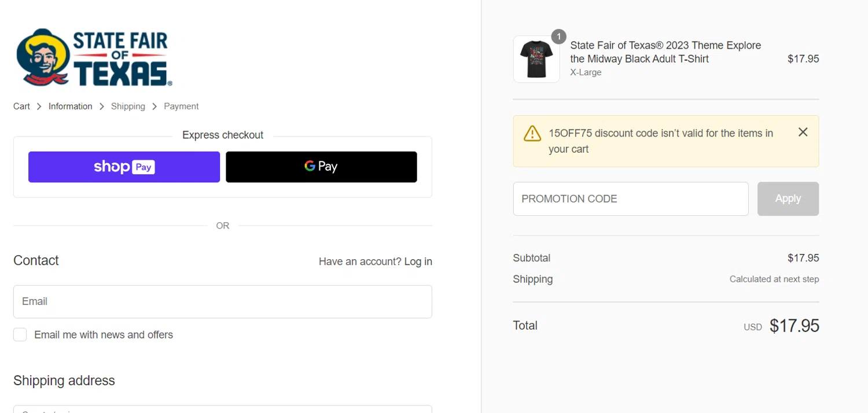The height and width of the screenshot is (413, 868).
Task: Select the Information breadcrumb step
Action: pyautogui.click(x=70, y=106)
